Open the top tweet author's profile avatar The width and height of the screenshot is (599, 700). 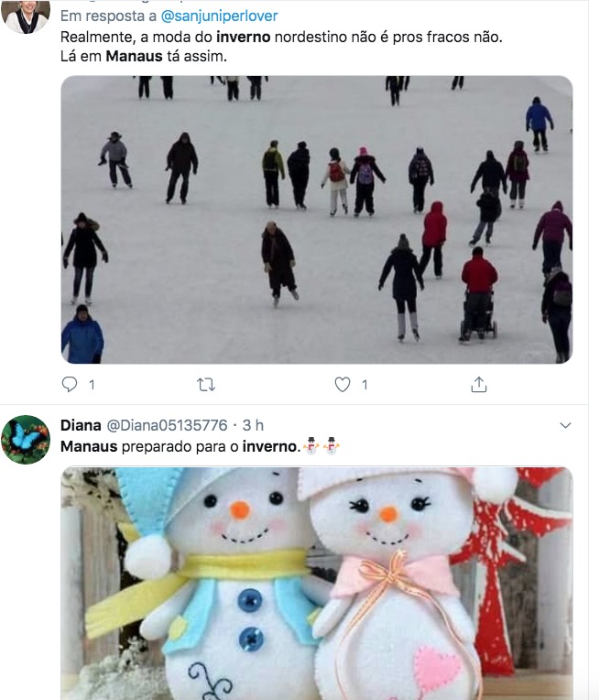point(26,16)
